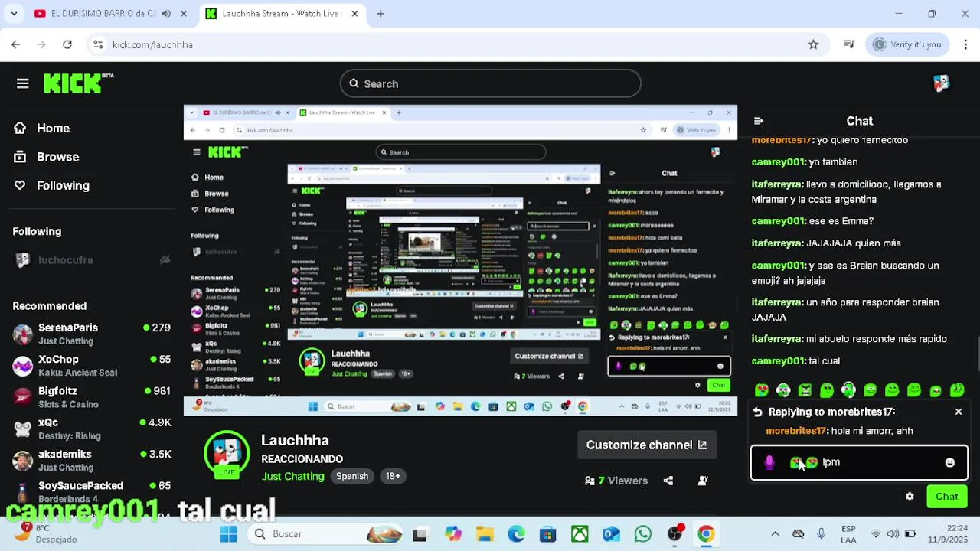Click the Verify it's you profile button
Image resolution: width=980 pixels, height=551 pixels.
point(907,44)
